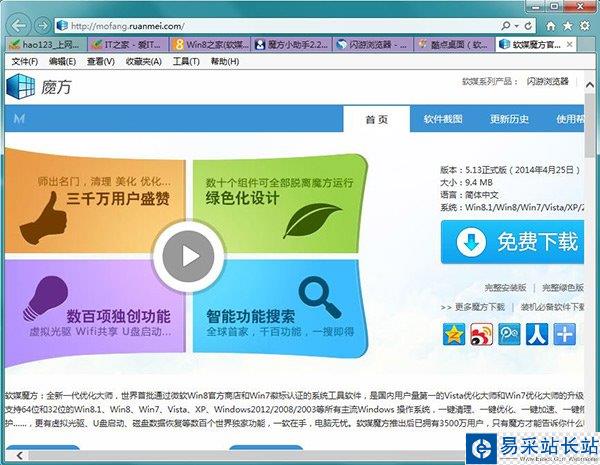Click the horizontal scrollbar left arrow
This screenshot has height=465, width=600.
20,455
